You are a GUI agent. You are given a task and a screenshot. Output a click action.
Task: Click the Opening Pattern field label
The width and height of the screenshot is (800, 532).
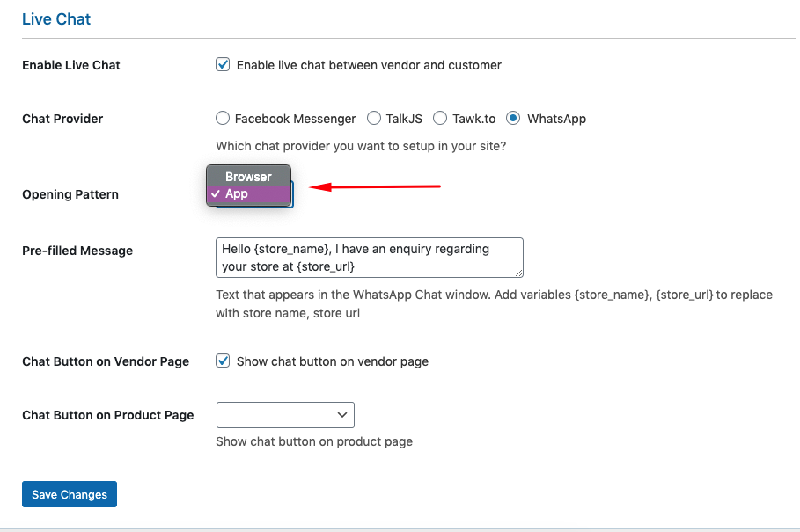(x=70, y=194)
